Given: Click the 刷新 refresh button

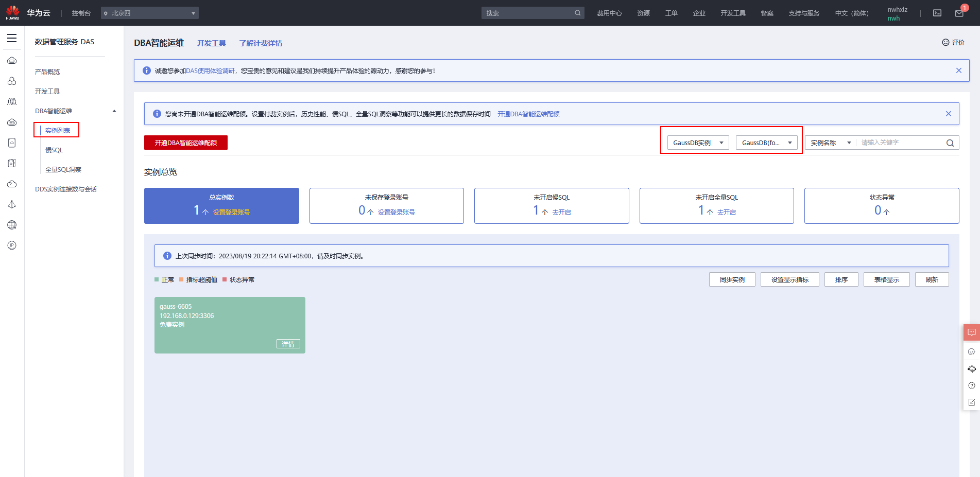Looking at the screenshot, I should coord(932,279).
